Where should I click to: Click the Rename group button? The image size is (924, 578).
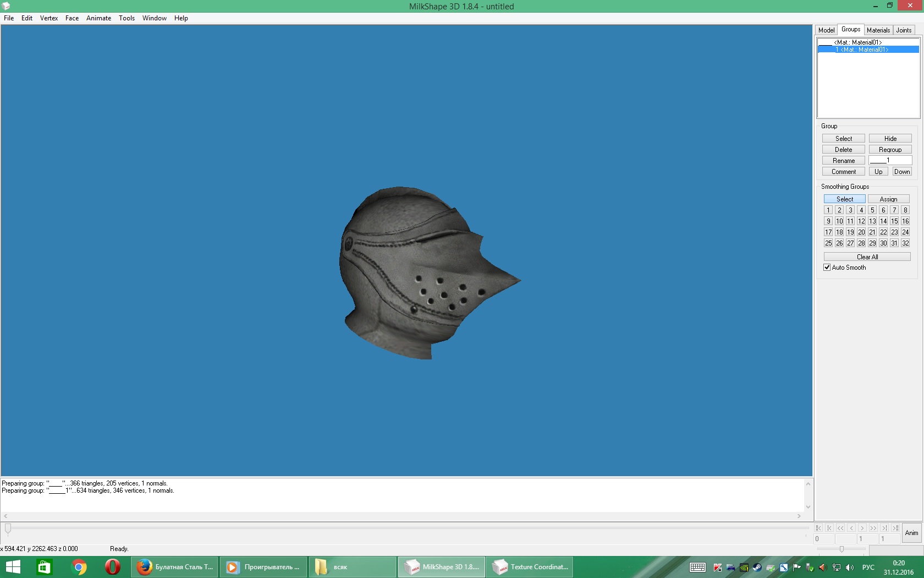tap(844, 161)
